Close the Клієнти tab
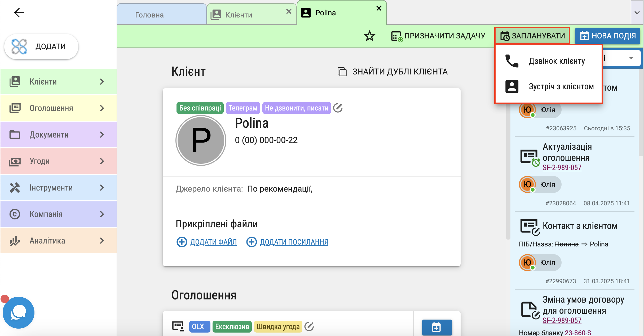Image resolution: width=644 pixels, height=336 pixels. (x=289, y=11)
